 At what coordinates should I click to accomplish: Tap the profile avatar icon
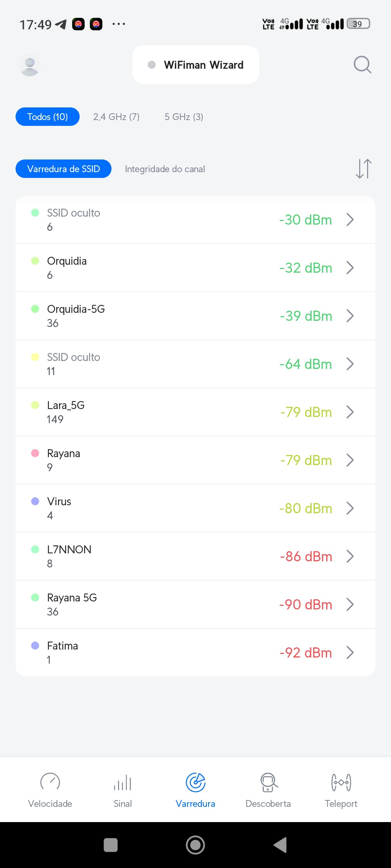30,65
